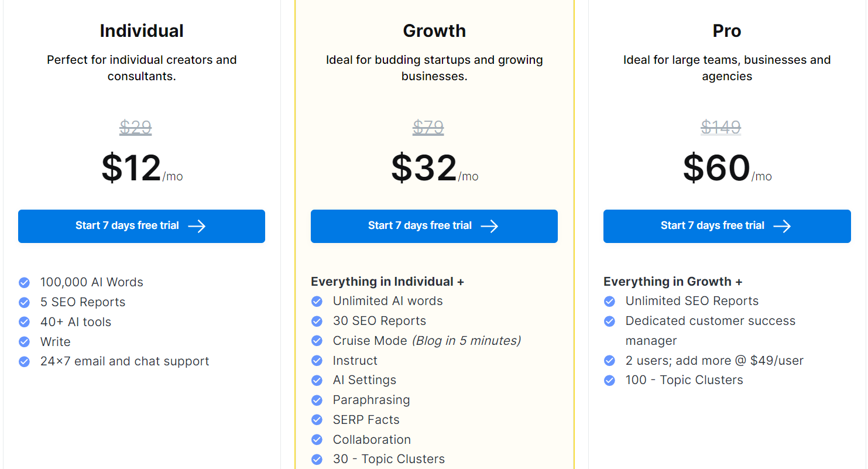The image size is (868, 469).
Task: Click checkmark beside 24×7 email and chat support
Action: pyautogui.click(x=24, y=362)
